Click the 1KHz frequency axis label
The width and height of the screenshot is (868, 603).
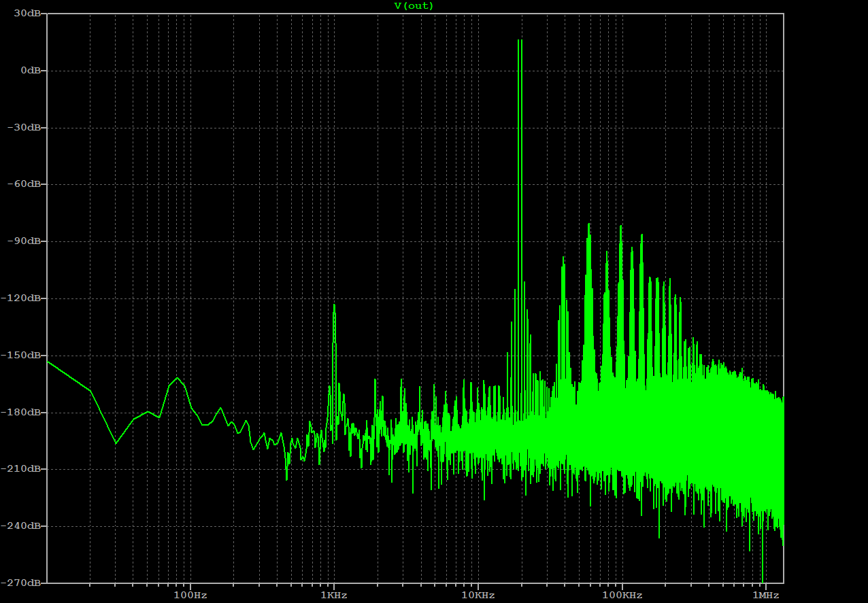(x=334, y=595)
